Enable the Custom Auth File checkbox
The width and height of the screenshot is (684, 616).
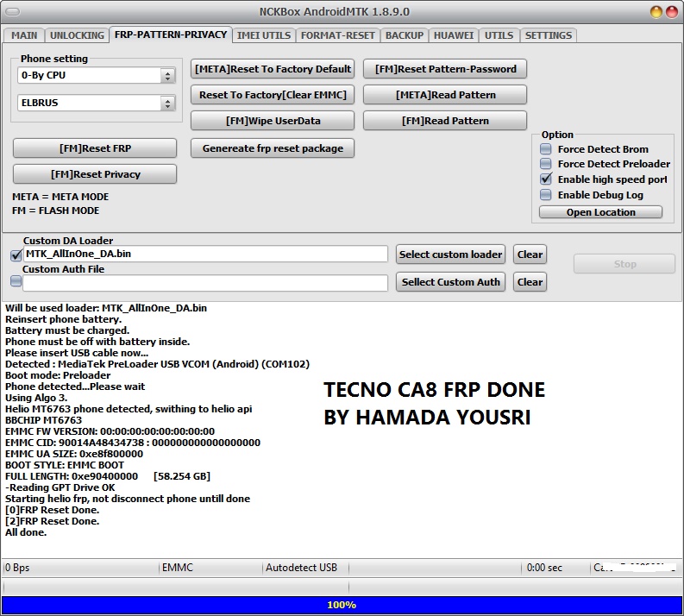(16, 281)
